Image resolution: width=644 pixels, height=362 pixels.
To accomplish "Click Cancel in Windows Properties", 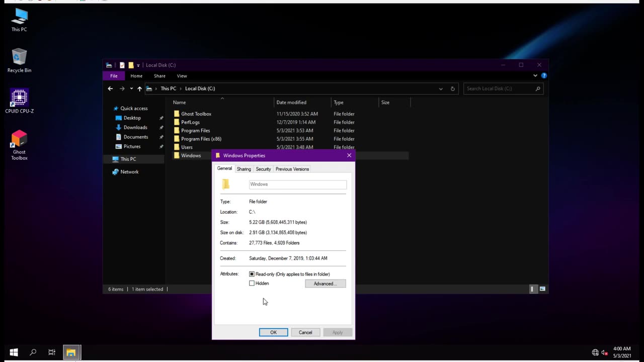I will click(305, 332).
